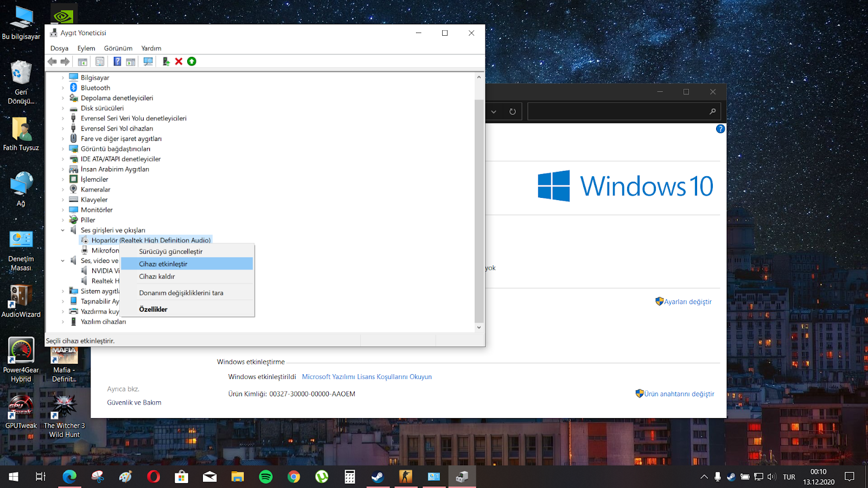
Task: Expand the Yazılım cihazları node
Action: [63, 322]
